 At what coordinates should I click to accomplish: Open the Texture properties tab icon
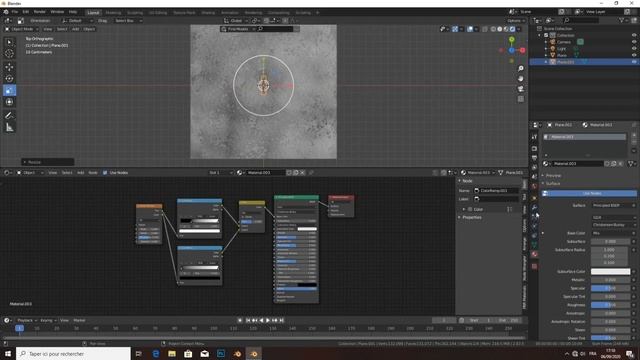tap(534, 266)
